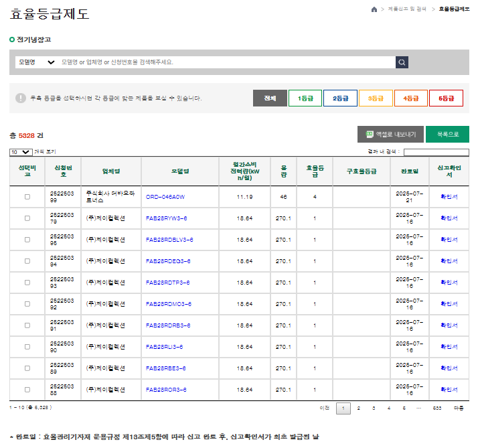This screenshot has width=478, height=448.
Task: Click the 이전 previous page button
Action: point(324,408)
